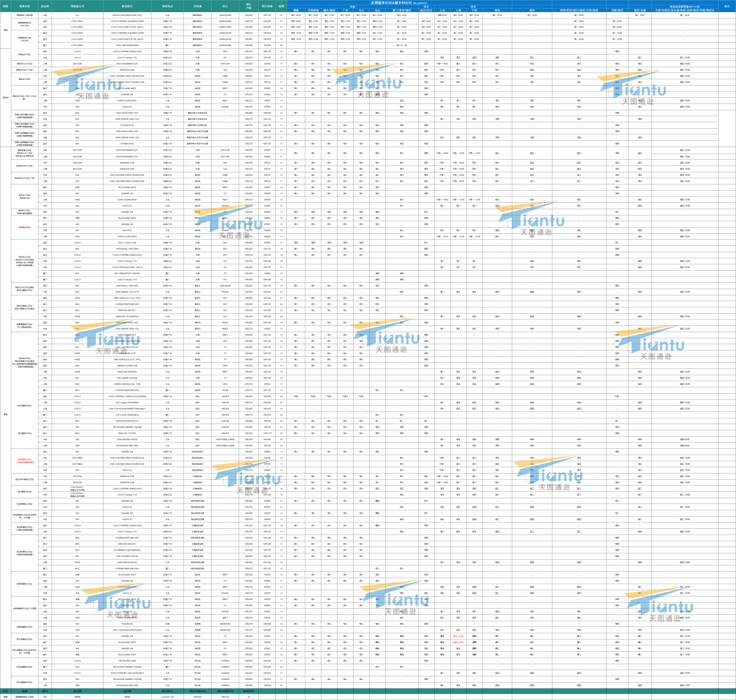
Task: Click the 汕头 city column header
Action: click(x=377, y=10)
